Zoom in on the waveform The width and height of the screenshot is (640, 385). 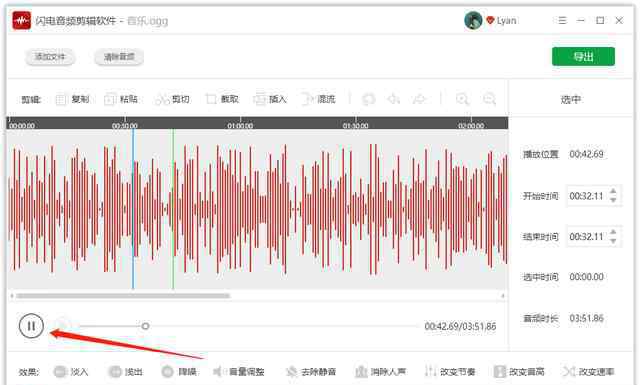pyautogui.click(x=462, y=99)
